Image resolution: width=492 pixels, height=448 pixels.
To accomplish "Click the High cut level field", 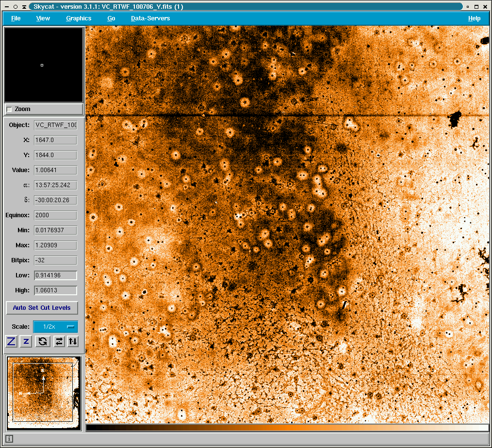I will pyautogui.click(x=55, y=290).
